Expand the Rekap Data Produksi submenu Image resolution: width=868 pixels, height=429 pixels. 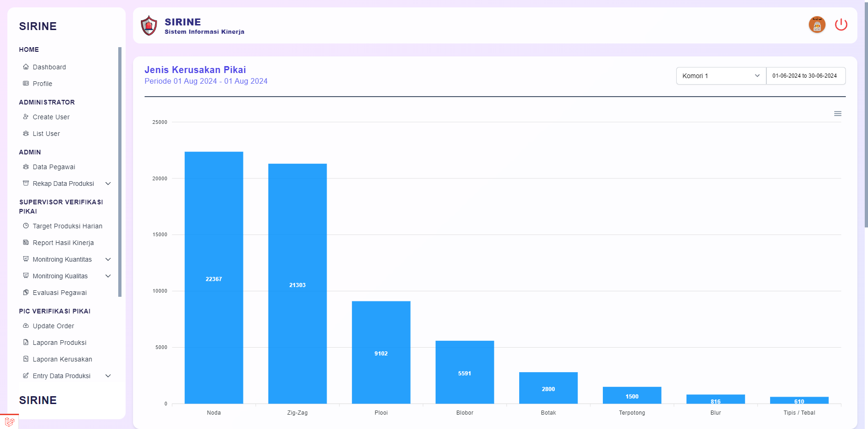tap(108, 184)
